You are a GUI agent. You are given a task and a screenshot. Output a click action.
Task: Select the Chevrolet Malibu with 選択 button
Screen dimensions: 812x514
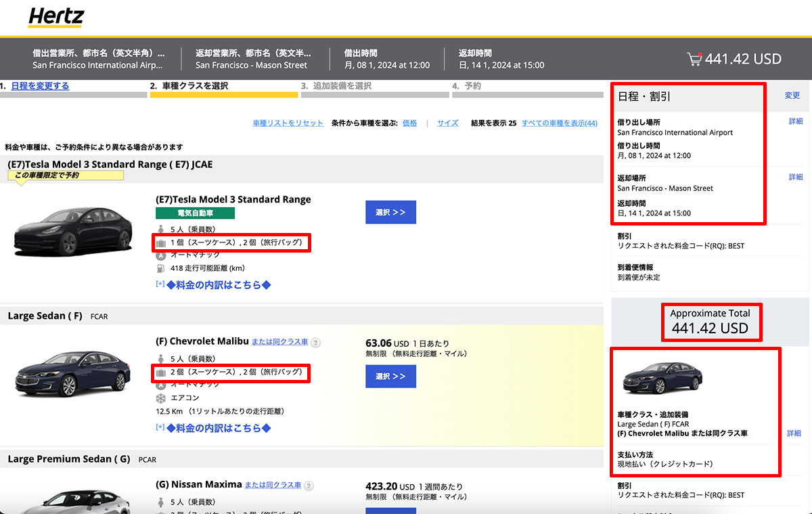point(390,376)
